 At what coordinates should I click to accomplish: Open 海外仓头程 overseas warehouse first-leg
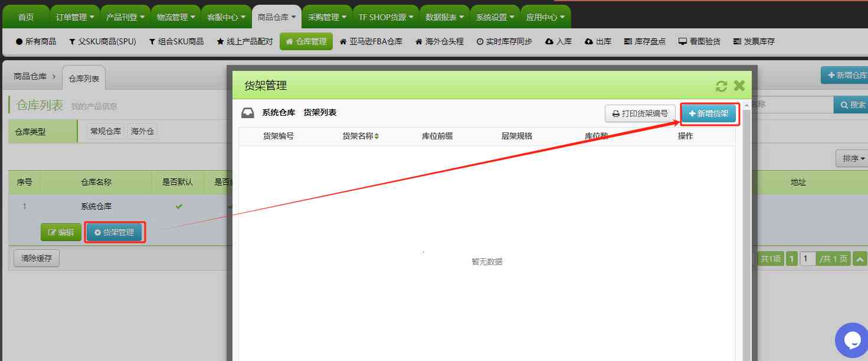tap(438, 41)
